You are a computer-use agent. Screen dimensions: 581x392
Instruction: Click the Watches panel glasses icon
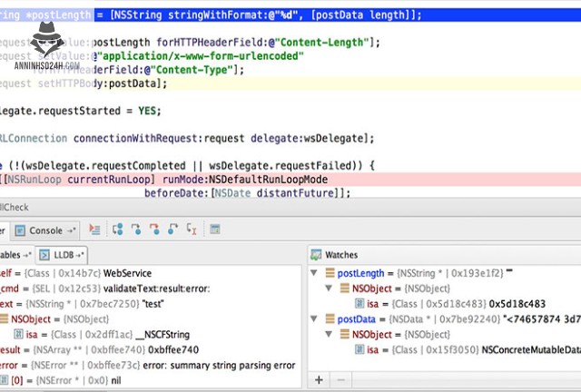tap(316, 255)
